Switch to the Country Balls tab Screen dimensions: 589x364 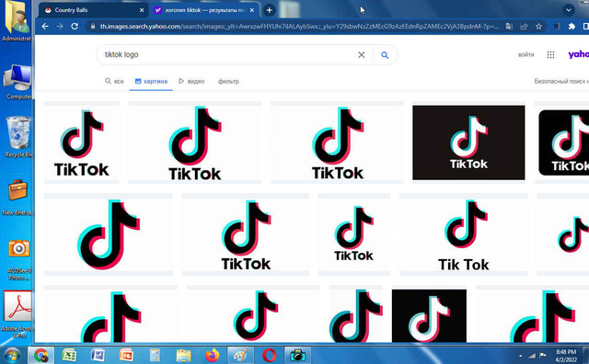pos(71,10)
